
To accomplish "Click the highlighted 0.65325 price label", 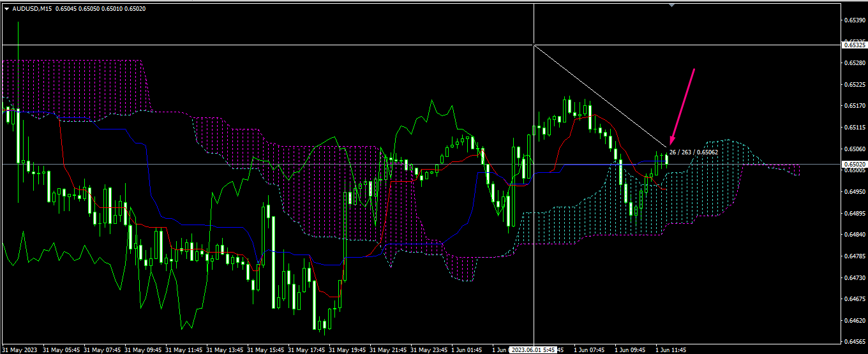I will tap(855, 45).
